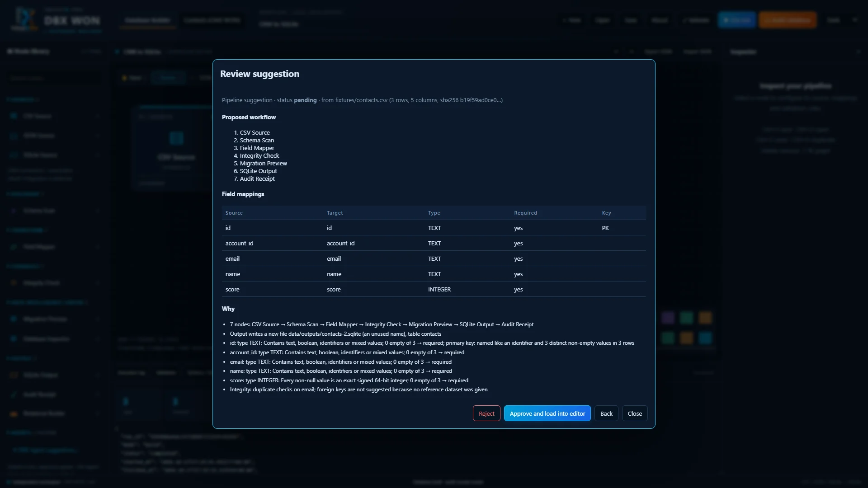Select workflow step '7. Audit Receipt'

(254, 179)
